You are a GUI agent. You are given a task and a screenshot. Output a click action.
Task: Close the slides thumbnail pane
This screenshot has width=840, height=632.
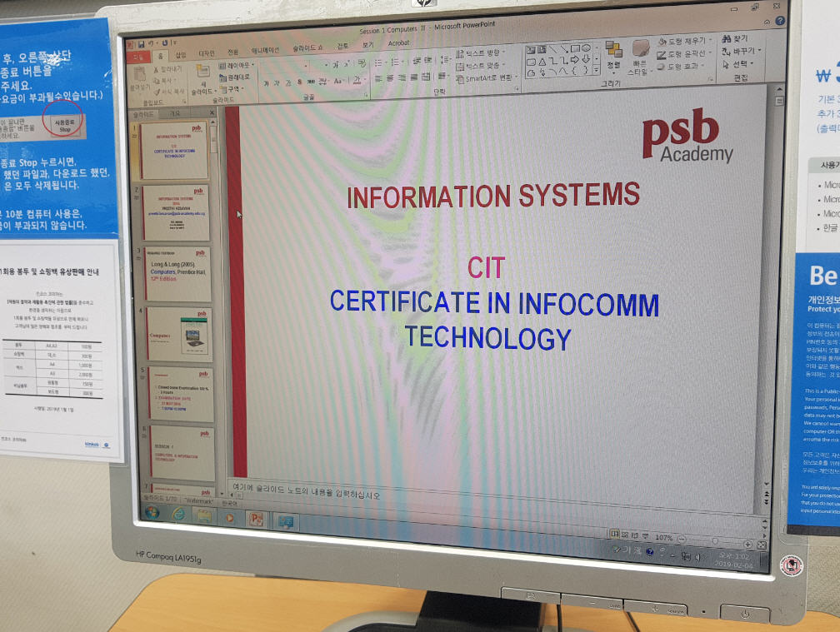pos(212,112)
